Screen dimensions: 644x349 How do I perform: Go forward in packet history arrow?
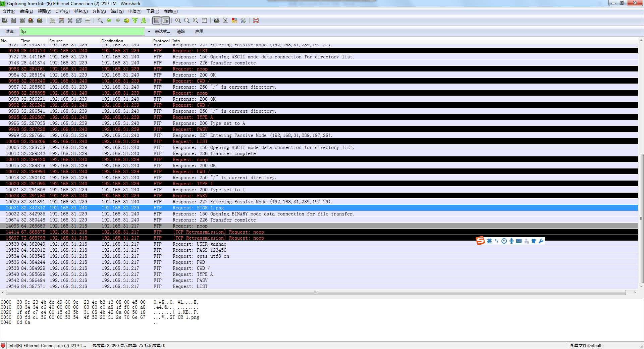tap(118, 20)
